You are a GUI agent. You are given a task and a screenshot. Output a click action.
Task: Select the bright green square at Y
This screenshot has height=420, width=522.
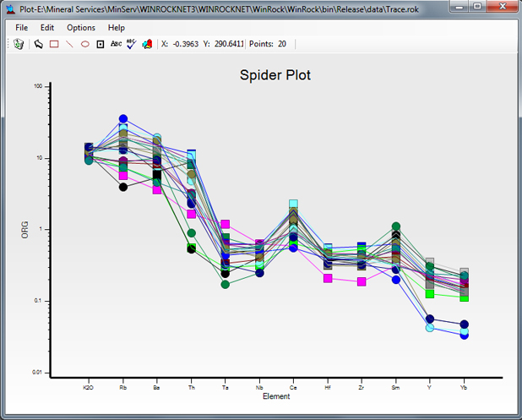(430, 294)
